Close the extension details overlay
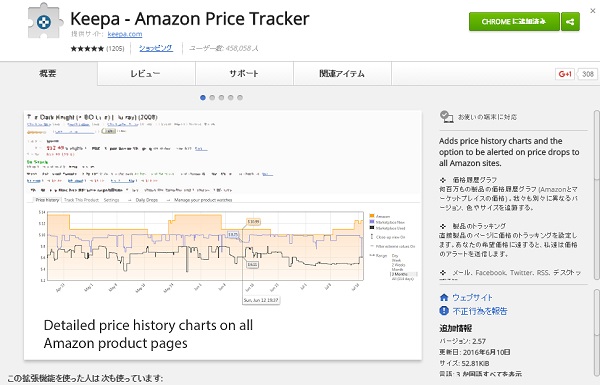The image size is (600, 385). click(x=593, y=11)
